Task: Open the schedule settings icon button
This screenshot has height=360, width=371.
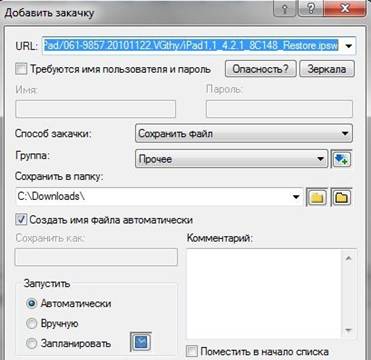Action: 140,341
